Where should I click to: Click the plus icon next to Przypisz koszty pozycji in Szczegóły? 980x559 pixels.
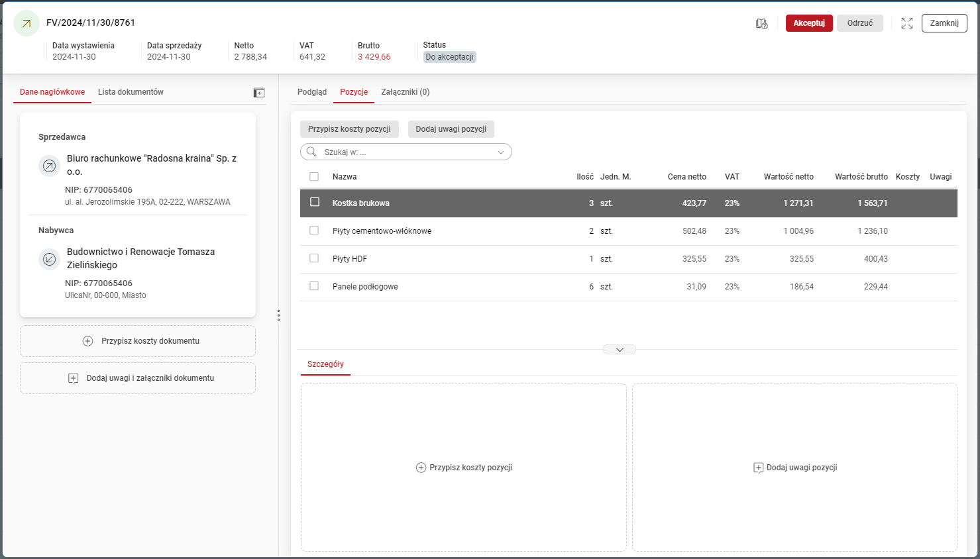tap(421, 468)
